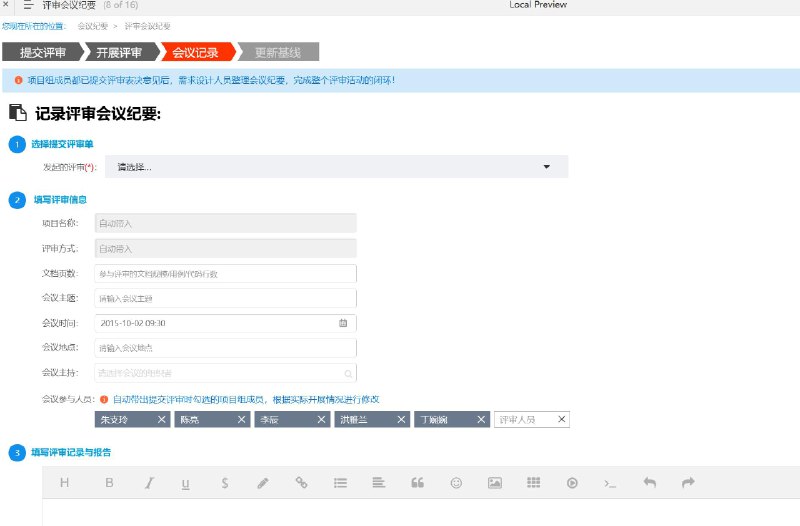Clear the 评审人员 input box
This screenshot has height=526, width=800.
tap(561, 419)
